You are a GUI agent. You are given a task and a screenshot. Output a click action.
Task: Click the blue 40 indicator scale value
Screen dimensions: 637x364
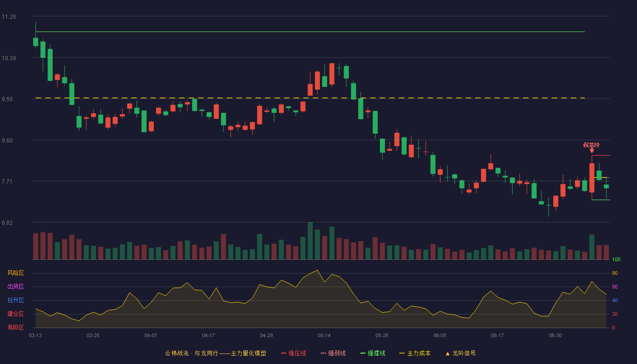(x=615, y=301)
